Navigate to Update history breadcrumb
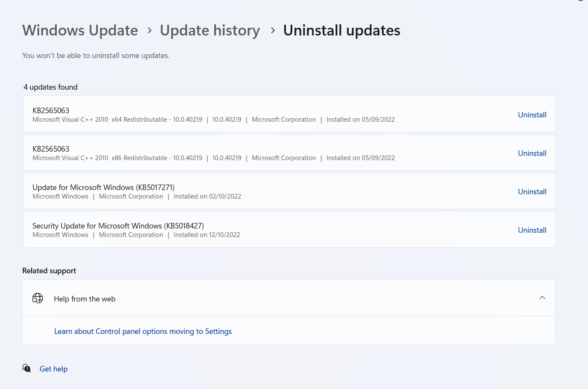The height and width of the screenshot is (389, 588). click(210, 30)
